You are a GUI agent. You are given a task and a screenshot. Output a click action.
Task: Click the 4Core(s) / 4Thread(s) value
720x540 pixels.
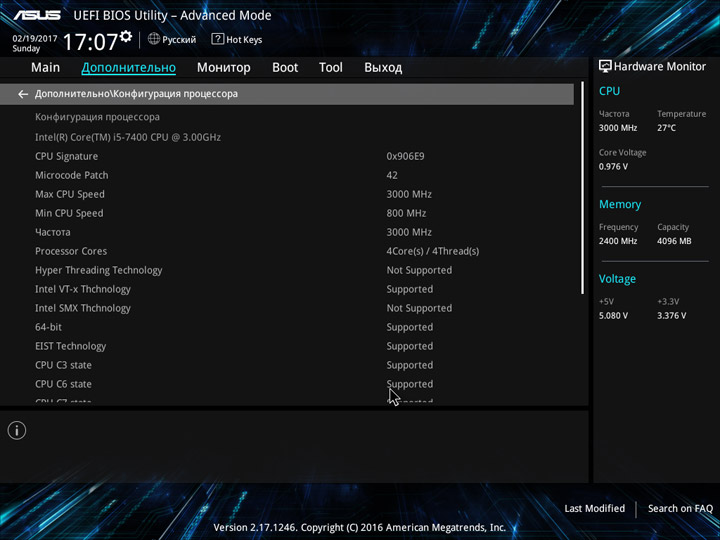click(x=433, y=251)
